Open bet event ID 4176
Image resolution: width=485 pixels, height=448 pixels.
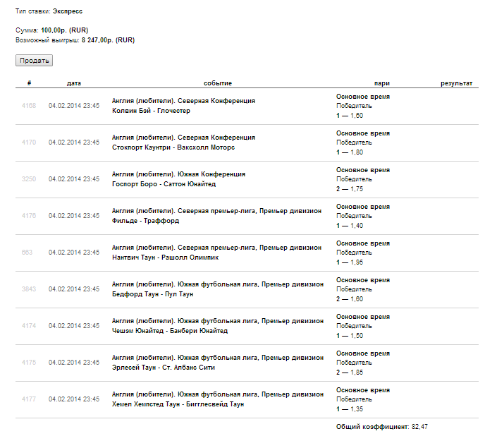point(29,216)
